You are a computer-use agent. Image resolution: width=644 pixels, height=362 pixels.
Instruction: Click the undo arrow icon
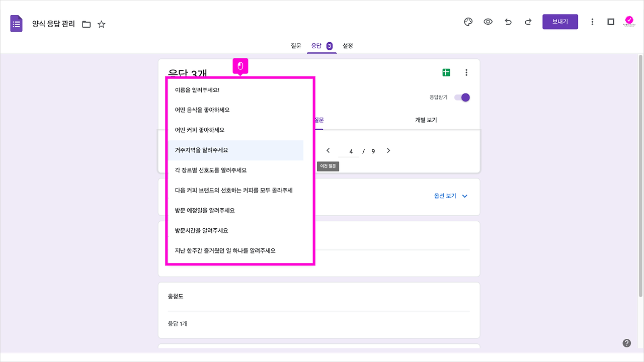pyautogui.click(x=508, y=22)
